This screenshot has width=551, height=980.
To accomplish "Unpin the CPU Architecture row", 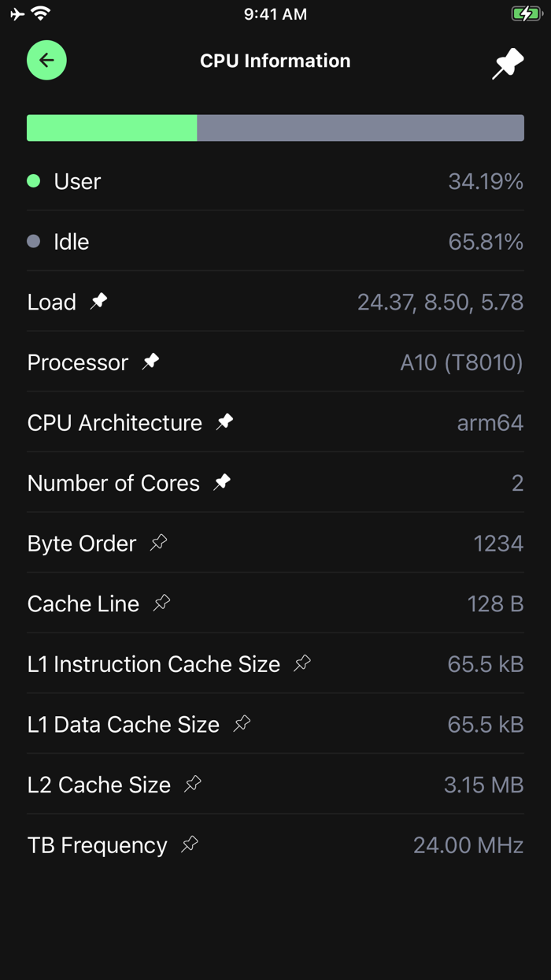I will [225, 421].
